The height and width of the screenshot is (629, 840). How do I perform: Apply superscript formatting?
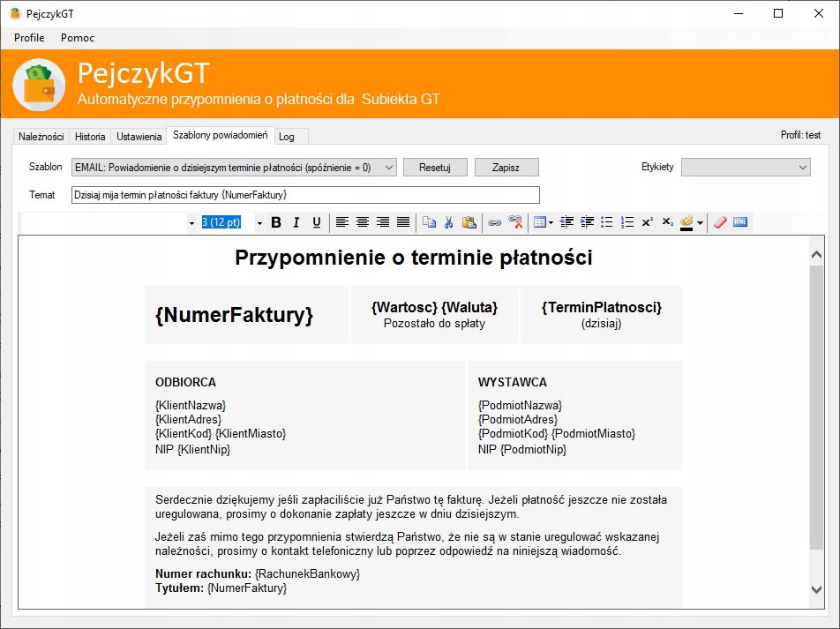tap(647, 222)
